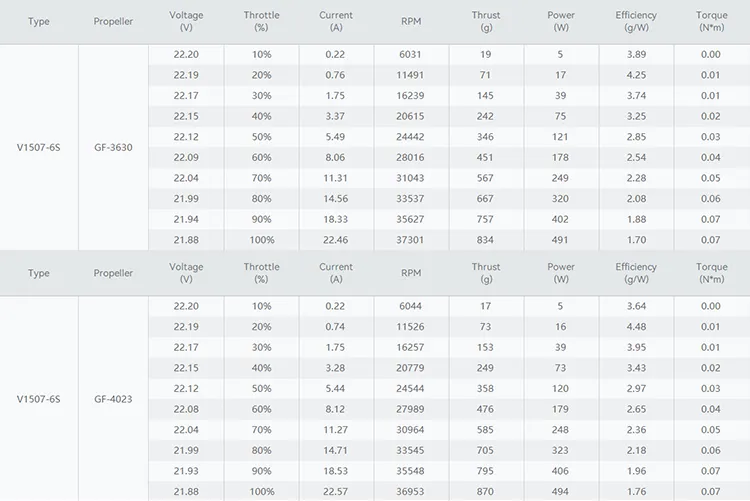Select the efficiency value 4.48
750x501 pixels.
click(x=636, y=326)
